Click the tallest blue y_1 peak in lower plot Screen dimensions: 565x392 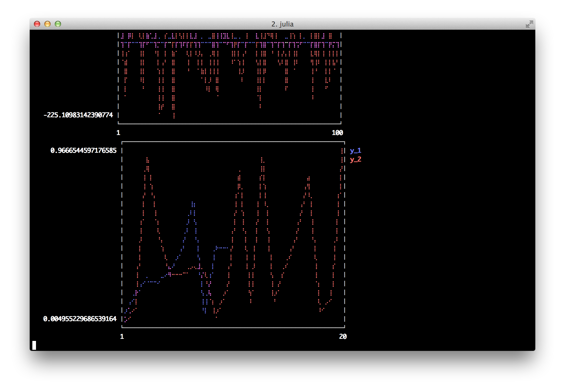193,203
